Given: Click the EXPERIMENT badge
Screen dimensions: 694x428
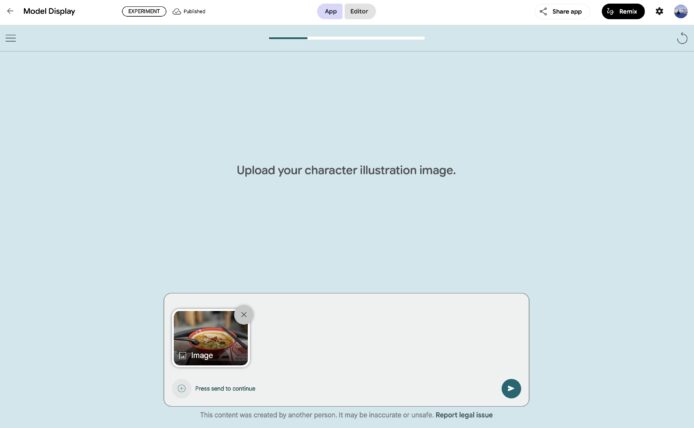Looking at the screenshot, I should tap(144, 11).
